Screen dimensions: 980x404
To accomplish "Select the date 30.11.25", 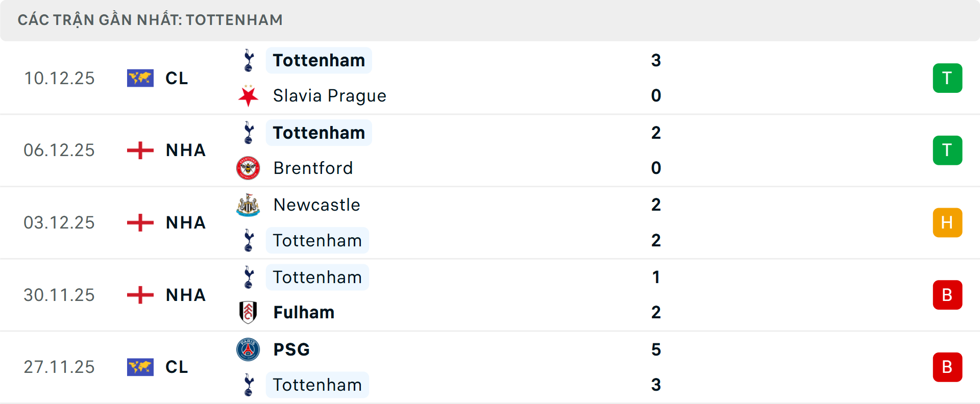I will pos(59,295).
